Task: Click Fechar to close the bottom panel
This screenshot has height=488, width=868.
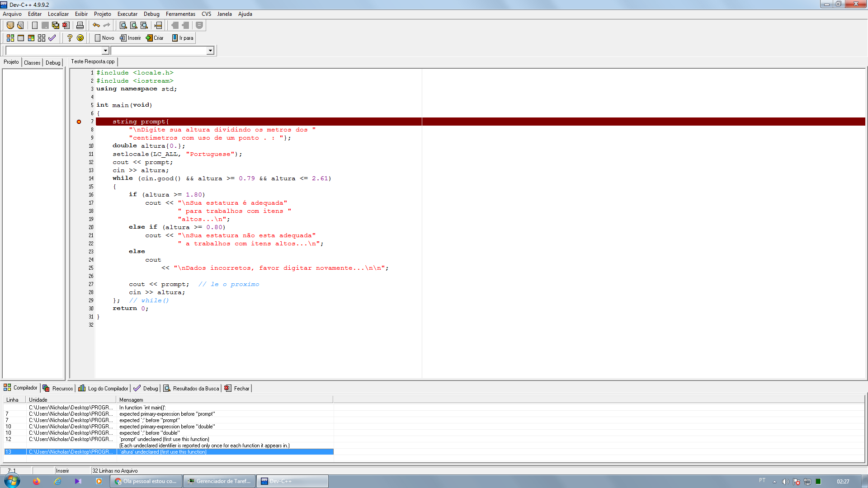Action: (237, 389)
